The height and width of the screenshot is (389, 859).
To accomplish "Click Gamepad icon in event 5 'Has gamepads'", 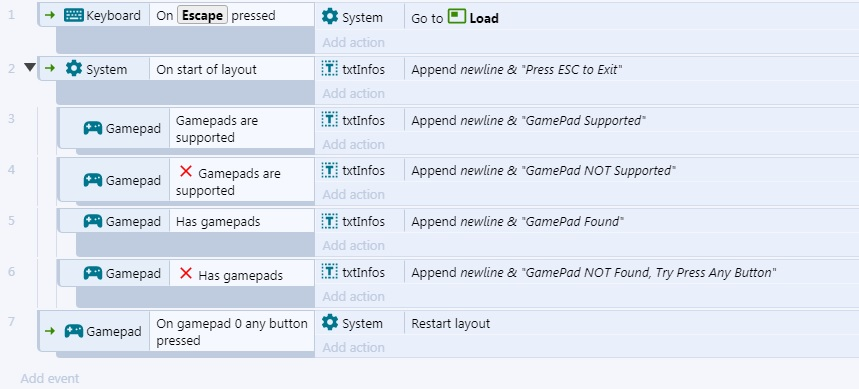I will 93,221.
